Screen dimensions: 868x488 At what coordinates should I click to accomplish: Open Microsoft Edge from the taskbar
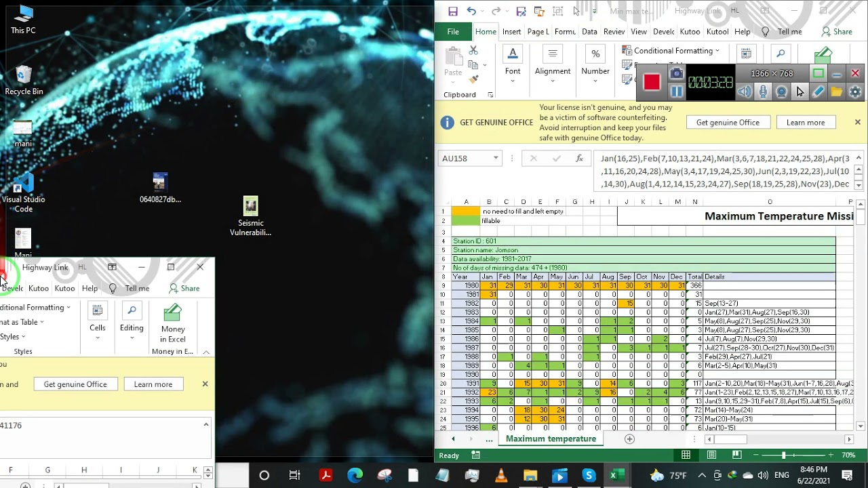(355, 476)
